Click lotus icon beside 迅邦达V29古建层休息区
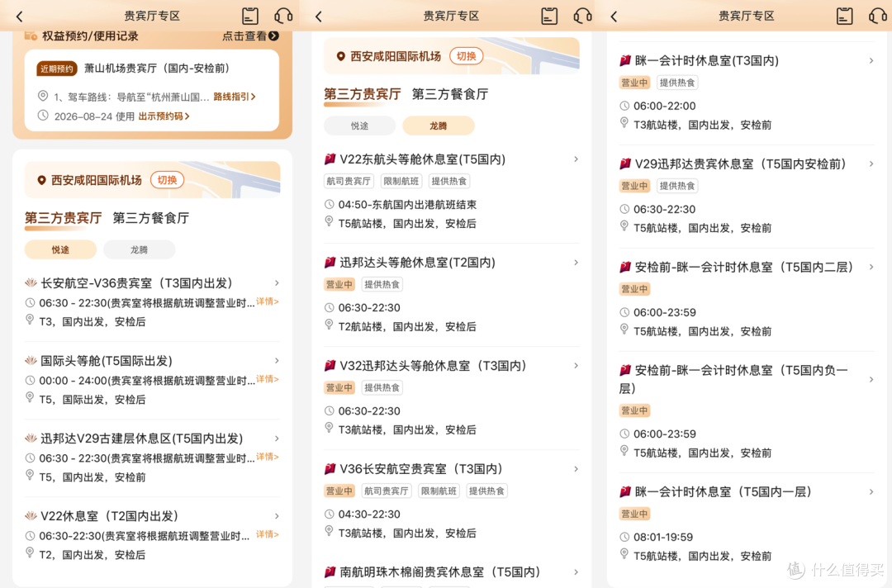Image resolution: width=892 pixels, height=588 pixels. click(31, 439)
